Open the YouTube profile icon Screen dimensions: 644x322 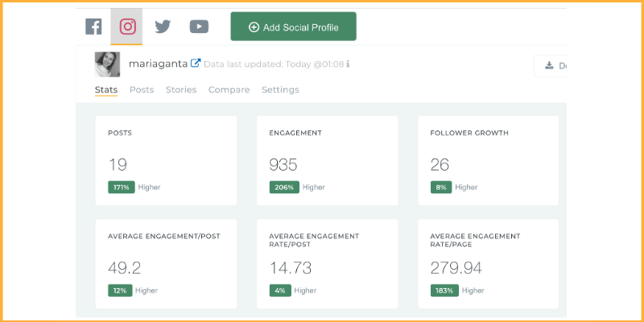pos(199,27)
